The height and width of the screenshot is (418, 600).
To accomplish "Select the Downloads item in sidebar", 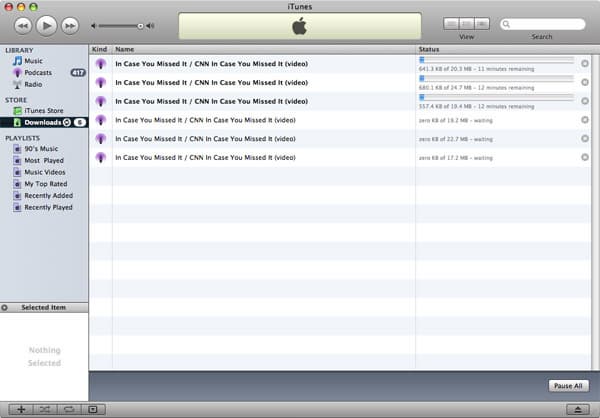I will 44,122.
